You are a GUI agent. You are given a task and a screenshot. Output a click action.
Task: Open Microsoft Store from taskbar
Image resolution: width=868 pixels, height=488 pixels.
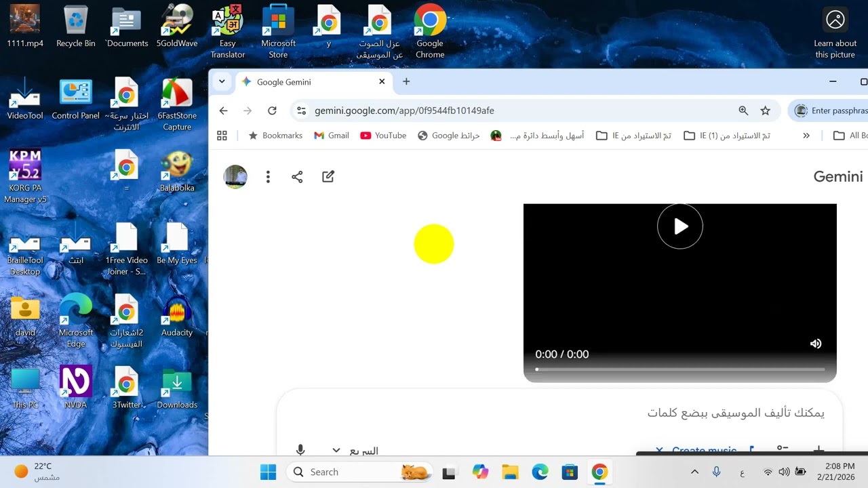pyautogui.click(x=570, y=472)
